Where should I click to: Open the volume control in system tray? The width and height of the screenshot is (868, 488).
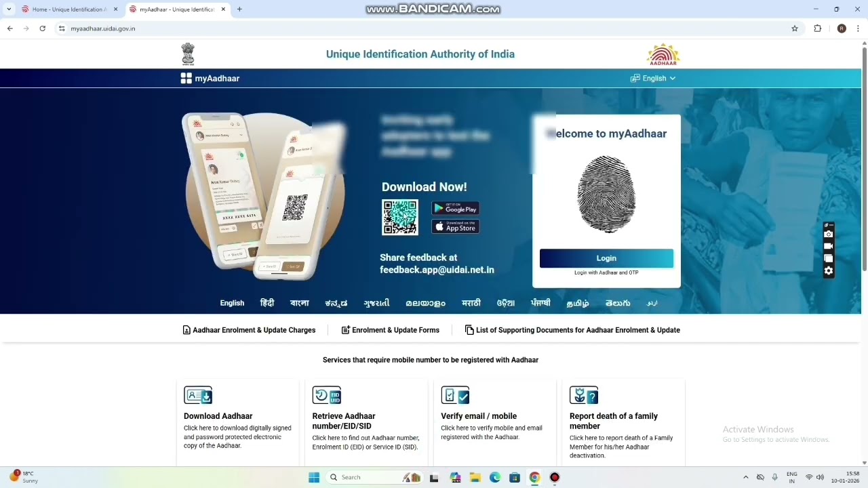(x=820, y=477)
